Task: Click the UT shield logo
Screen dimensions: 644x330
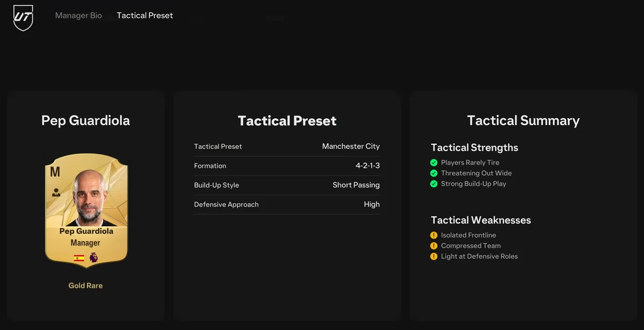Action: tap(23, 18)
